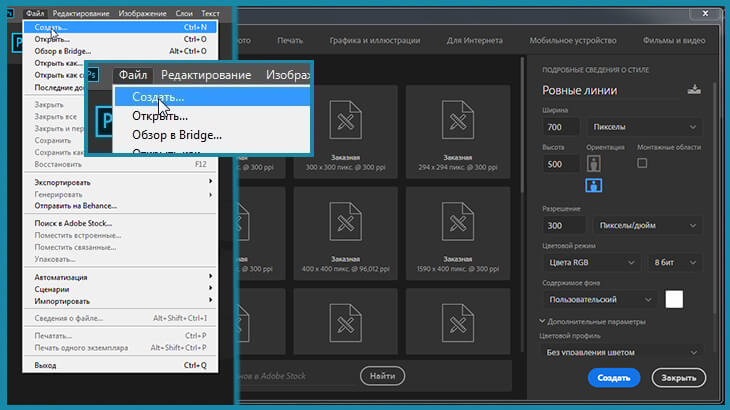
Task: Click the Цветовой профиль label
Action: click(x=569, y=336)
